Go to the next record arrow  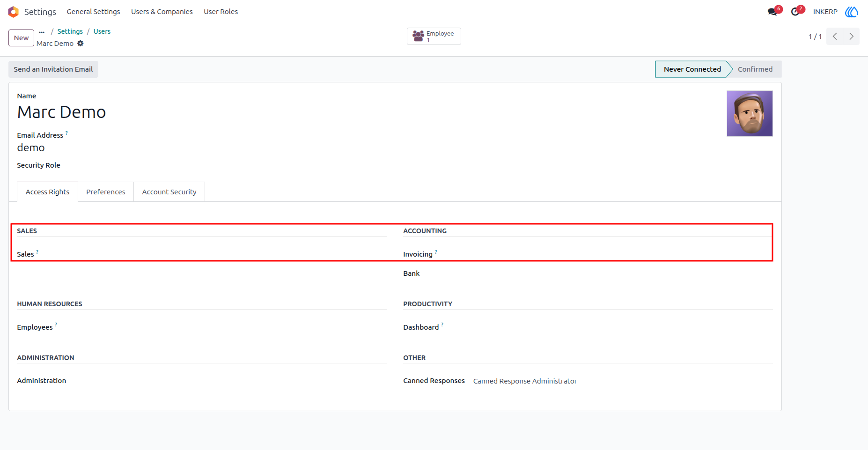point(852,37)
